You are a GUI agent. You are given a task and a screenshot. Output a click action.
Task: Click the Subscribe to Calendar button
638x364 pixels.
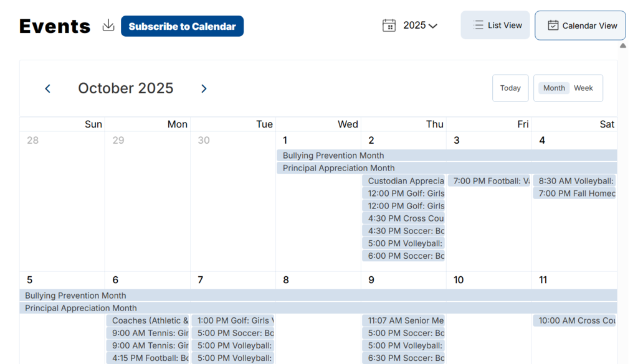182,26
